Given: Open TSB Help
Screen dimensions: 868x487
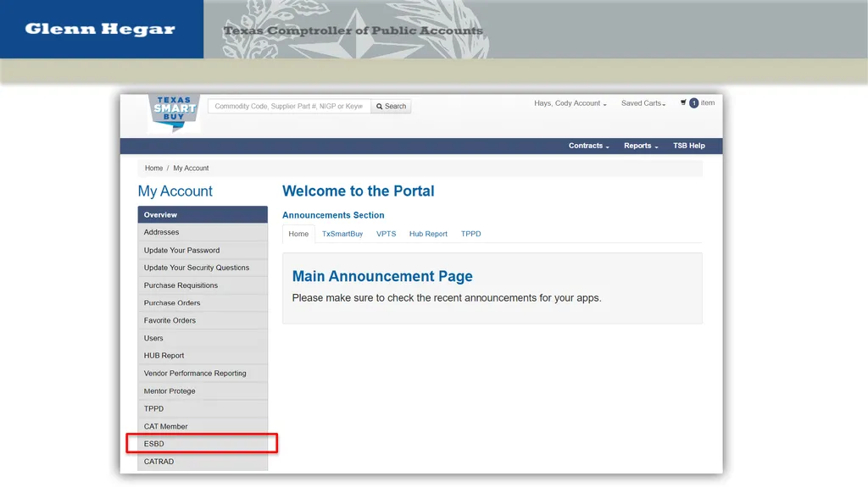Looking at the screenshot, I should 688,146.
